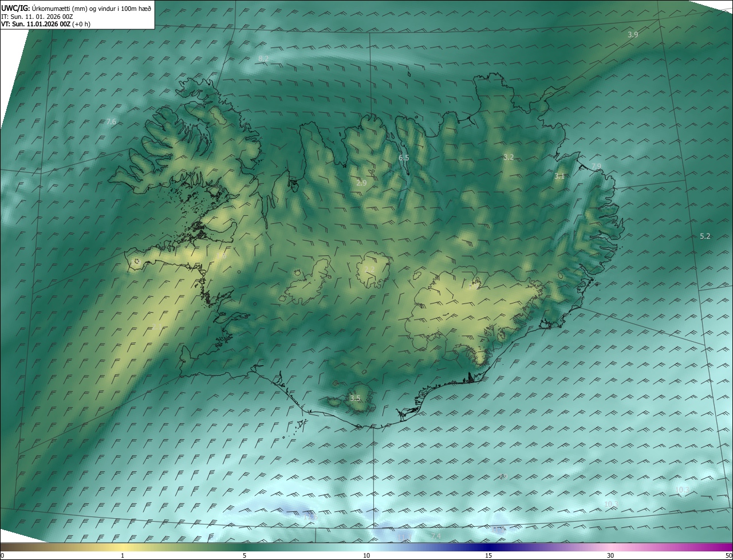Click the 3.5 value label on the southern glacier
The width and height of the screenshot is (733, 560).
[355, 399]
